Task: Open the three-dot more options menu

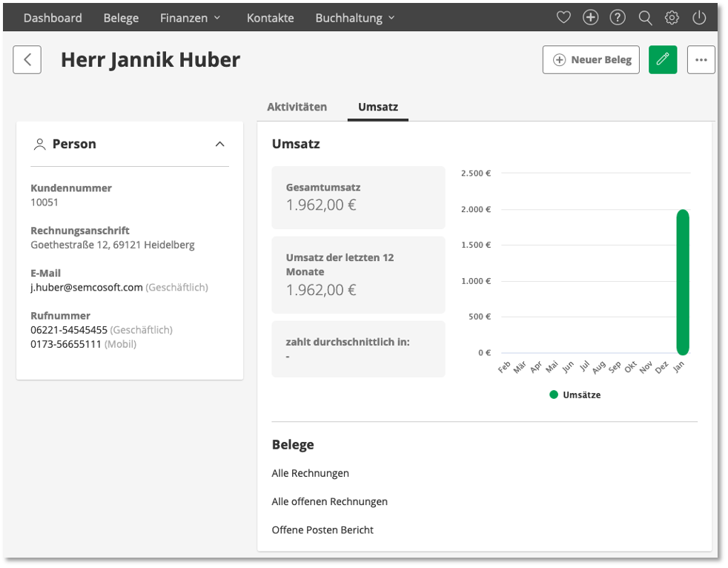Action: coord(701,59)
